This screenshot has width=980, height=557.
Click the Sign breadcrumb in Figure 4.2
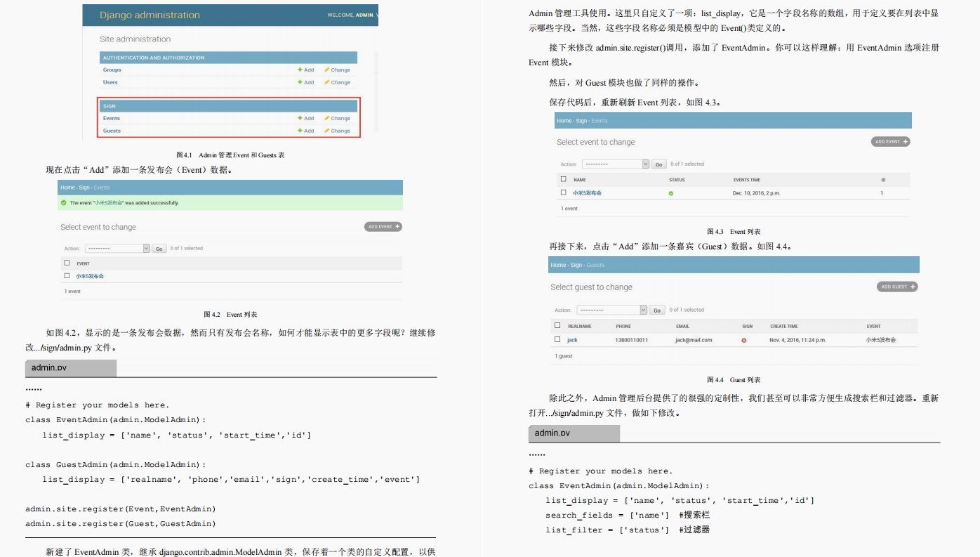pos(84,188)
